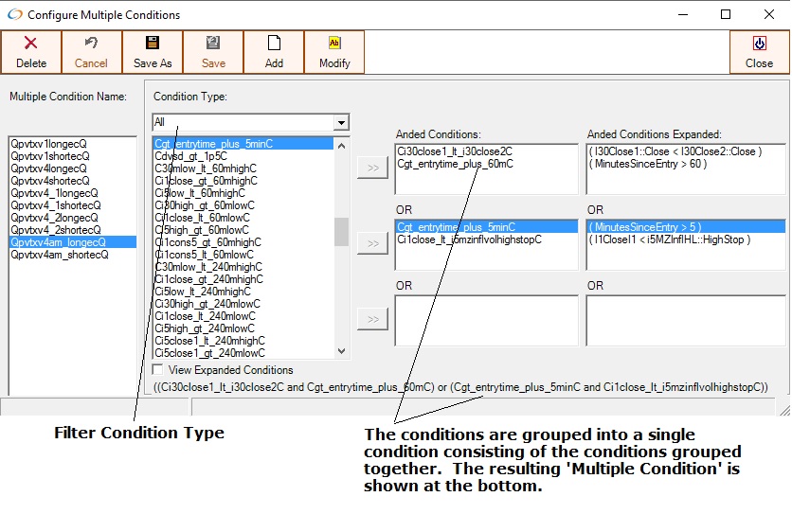The image size is (792, 532).
Task: Open the Condition Type dropdown
Action: pos(341,122)
